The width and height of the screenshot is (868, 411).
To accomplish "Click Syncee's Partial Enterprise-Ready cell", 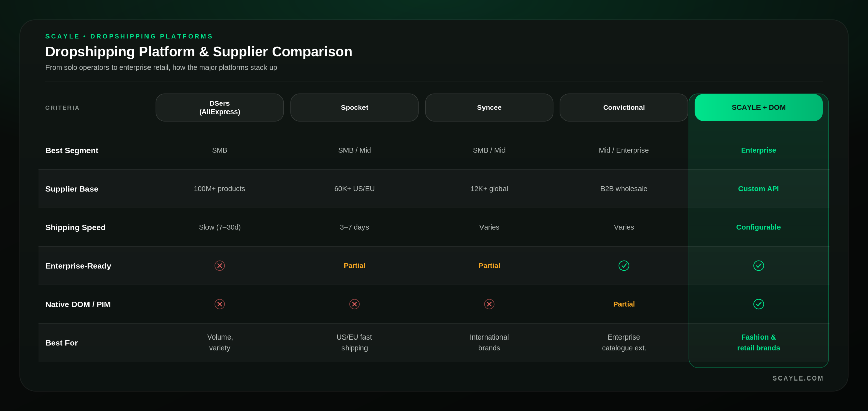I will click(x=489, y=266).
